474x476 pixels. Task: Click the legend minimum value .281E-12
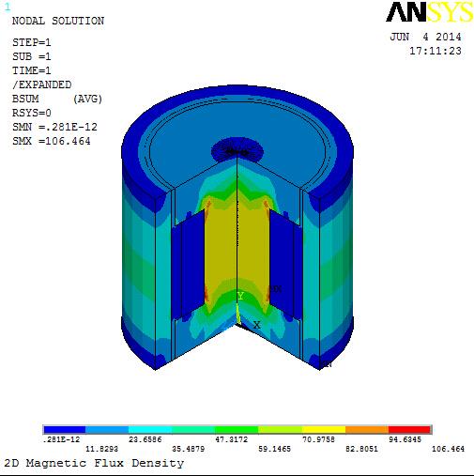61,439
